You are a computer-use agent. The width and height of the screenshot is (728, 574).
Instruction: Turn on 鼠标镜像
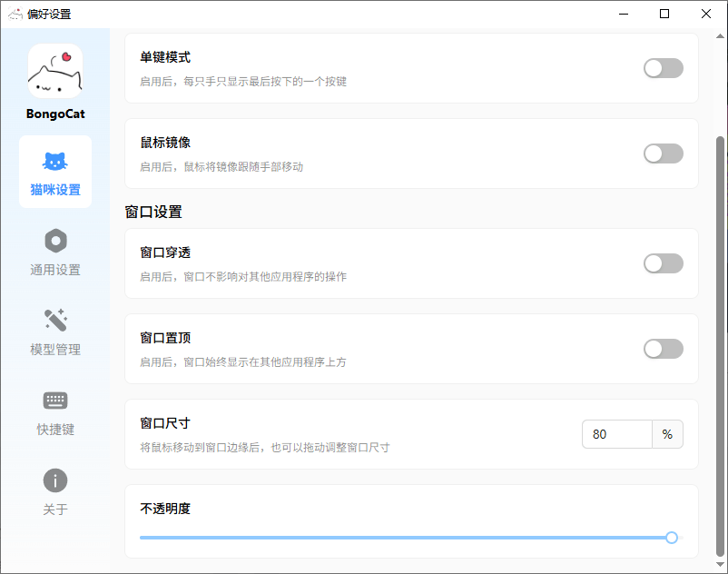click(x=664, y=153)
